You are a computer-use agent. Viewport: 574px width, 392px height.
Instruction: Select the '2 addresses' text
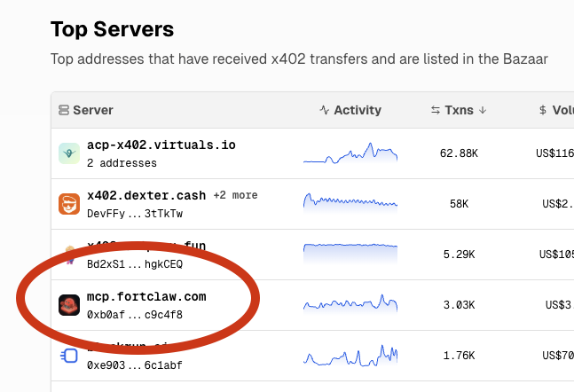(122, 163)
